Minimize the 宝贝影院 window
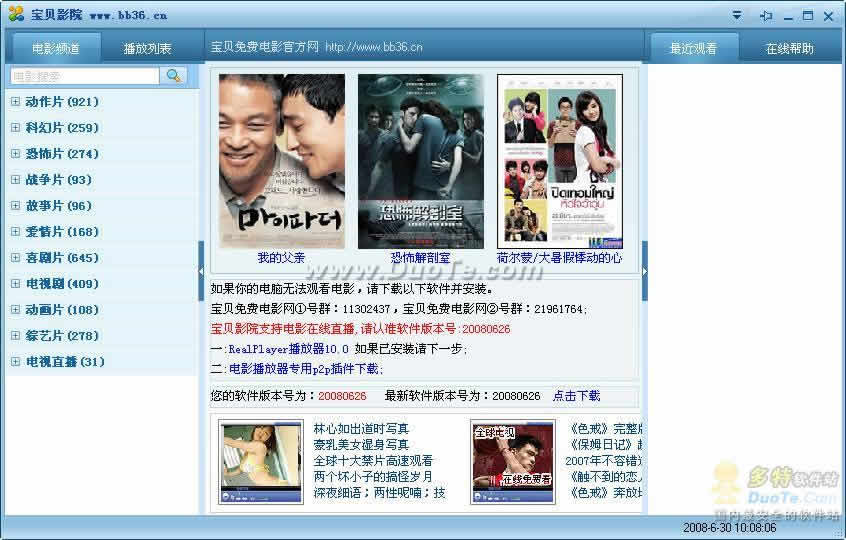The height and width of the screenshot is (540, 846). pyautogui.click(x=788, y=16)
